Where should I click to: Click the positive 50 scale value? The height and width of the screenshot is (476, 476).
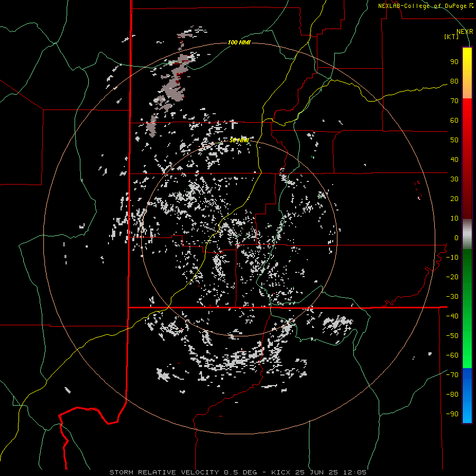tap(454, 140)
